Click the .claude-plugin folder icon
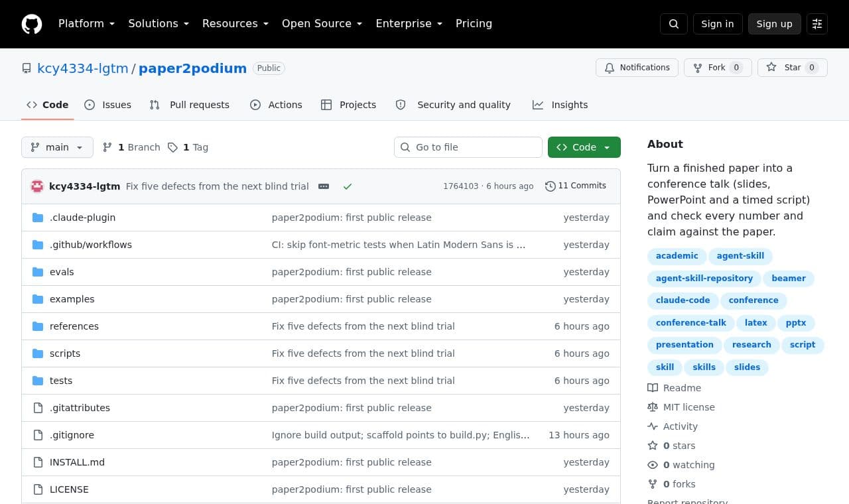This screenshot has width=849, height=504. 38,218
